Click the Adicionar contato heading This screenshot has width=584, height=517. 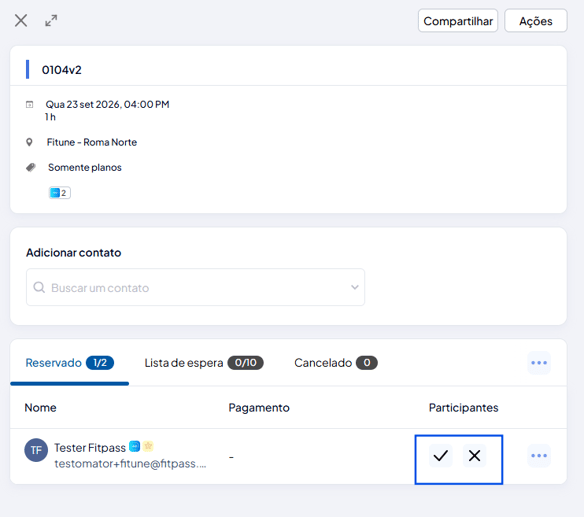[x=73, y=253]
